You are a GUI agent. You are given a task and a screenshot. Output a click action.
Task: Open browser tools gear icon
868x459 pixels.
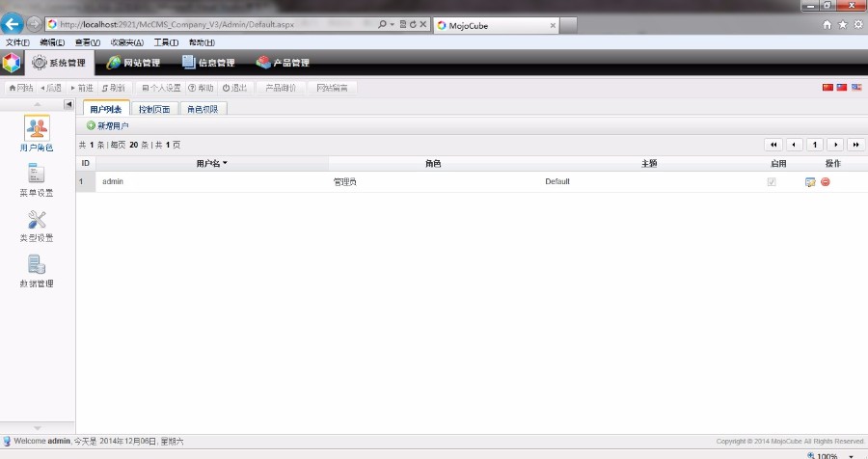click(858, 24)
